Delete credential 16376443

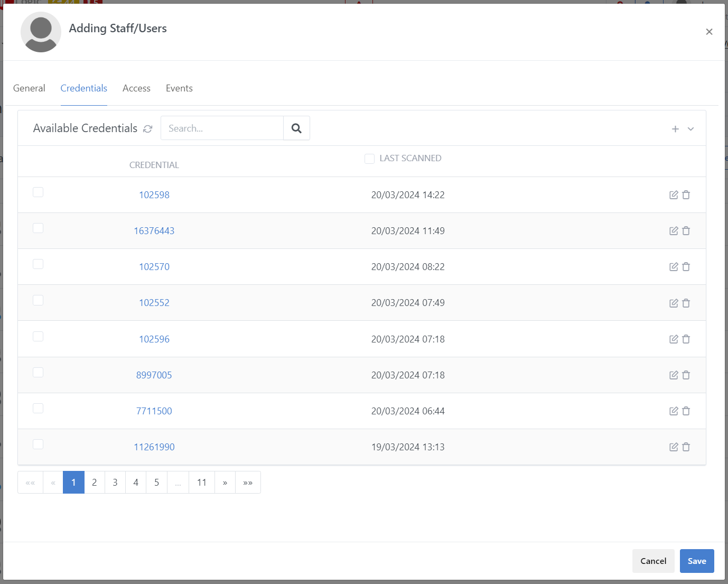[x=686, y=231]
